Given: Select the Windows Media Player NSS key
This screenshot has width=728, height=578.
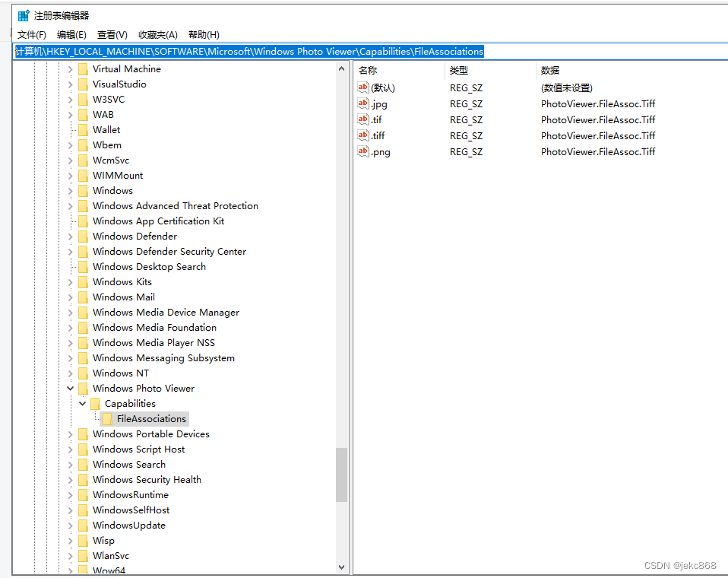Looking at the screenshot, I should (x=154, y=343).
